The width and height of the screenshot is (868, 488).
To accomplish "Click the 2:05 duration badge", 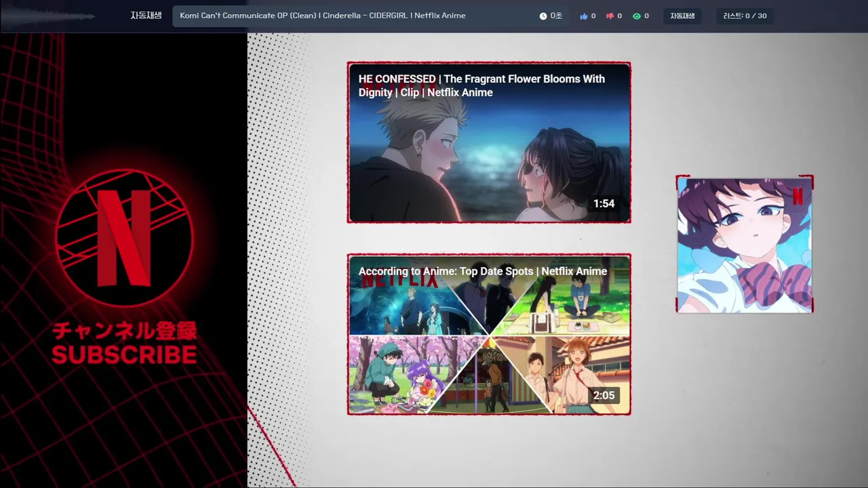I will 604,395.
